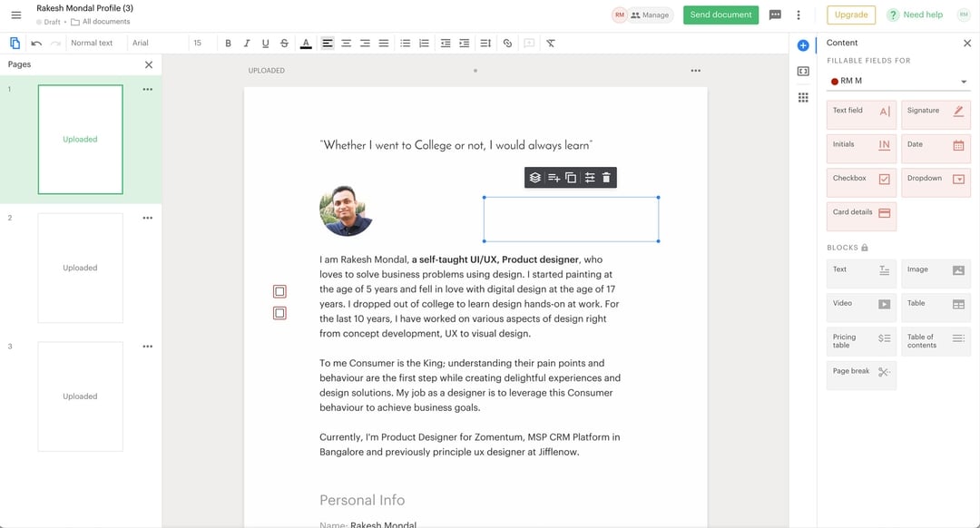Delete the selected field via trash icon

point(604,177)
